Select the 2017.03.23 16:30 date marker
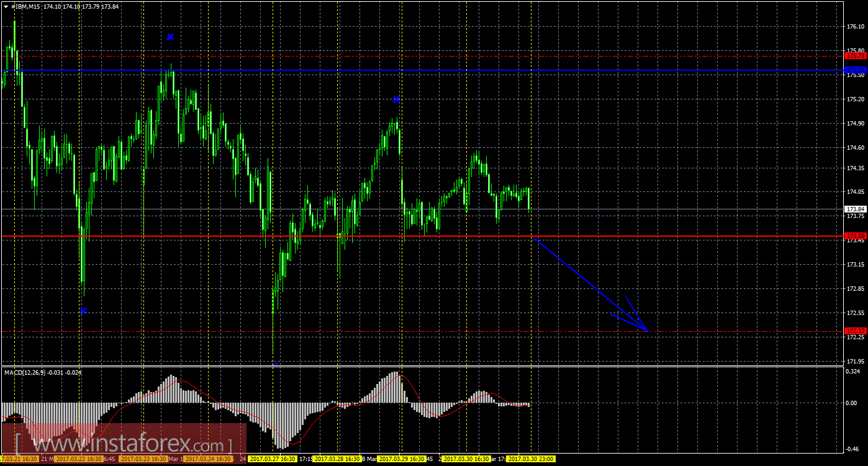Screen dimensions: 868x466 click(x=143, y=459)
